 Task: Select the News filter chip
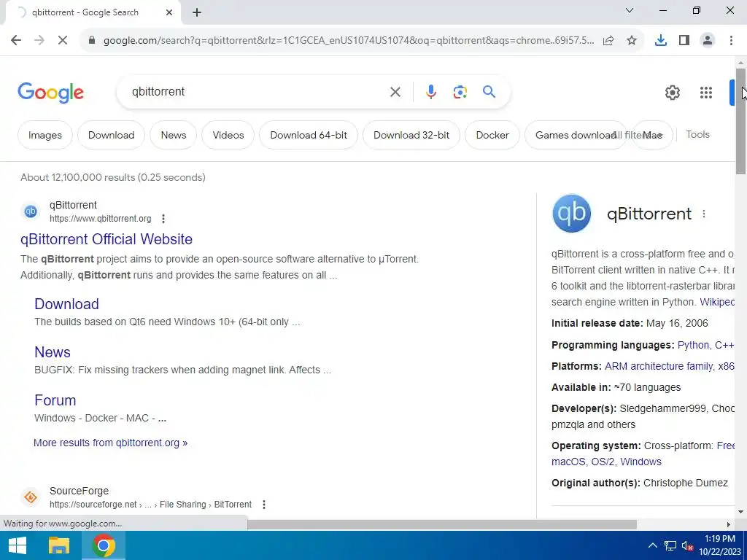click(x=174, y=135)
